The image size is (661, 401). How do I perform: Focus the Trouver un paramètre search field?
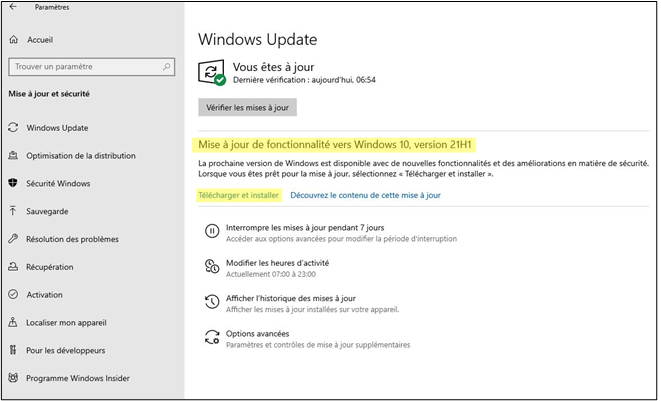tap(85, 67)
